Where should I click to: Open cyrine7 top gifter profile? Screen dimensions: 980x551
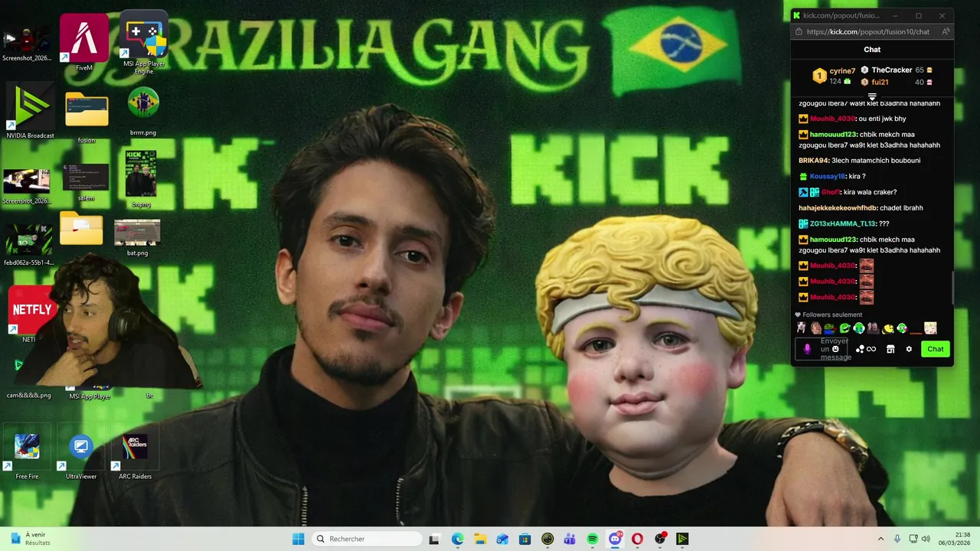pyautogui.click(x=835, y=76)
